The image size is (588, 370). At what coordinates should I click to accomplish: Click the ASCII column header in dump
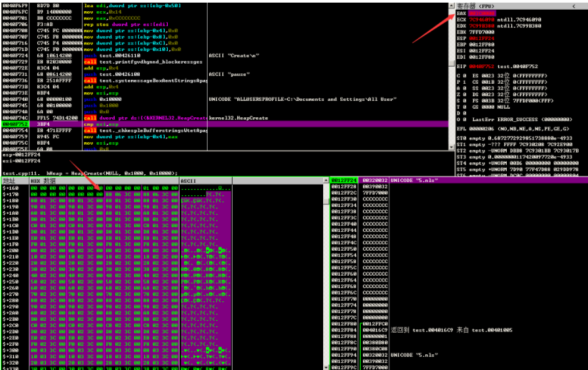point(206,181)
